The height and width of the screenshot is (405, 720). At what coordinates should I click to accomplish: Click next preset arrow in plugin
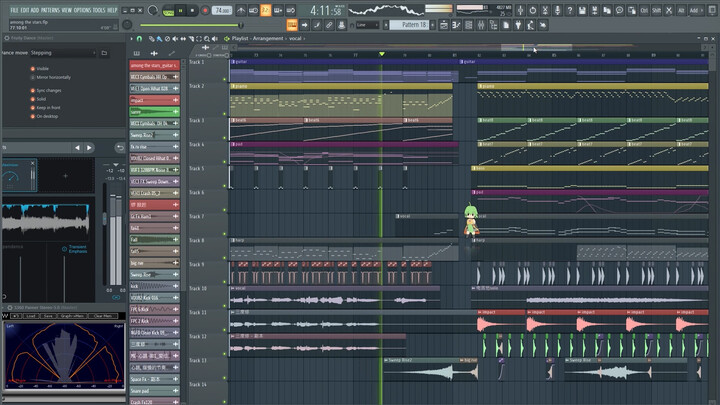(x=90, y=147)
